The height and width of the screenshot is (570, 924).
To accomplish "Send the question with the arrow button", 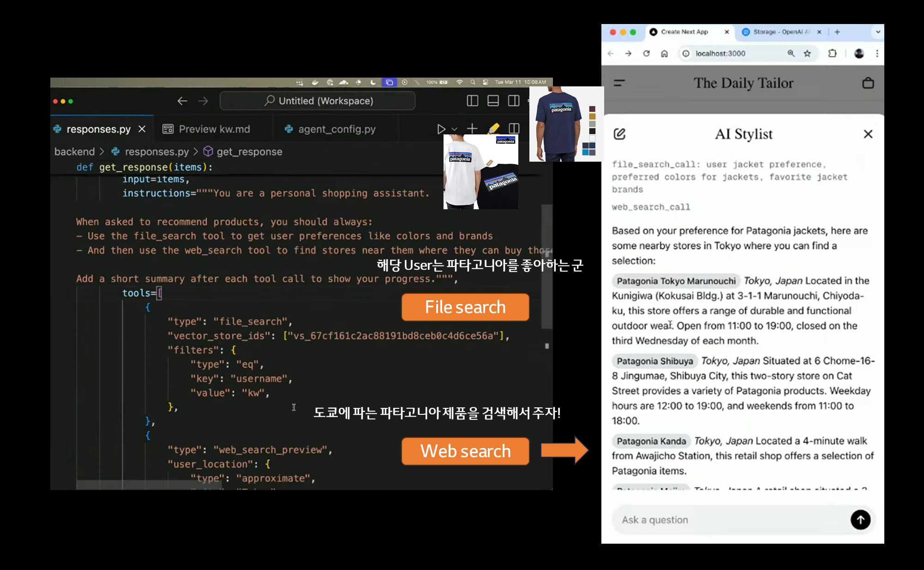I will point(860,520).
